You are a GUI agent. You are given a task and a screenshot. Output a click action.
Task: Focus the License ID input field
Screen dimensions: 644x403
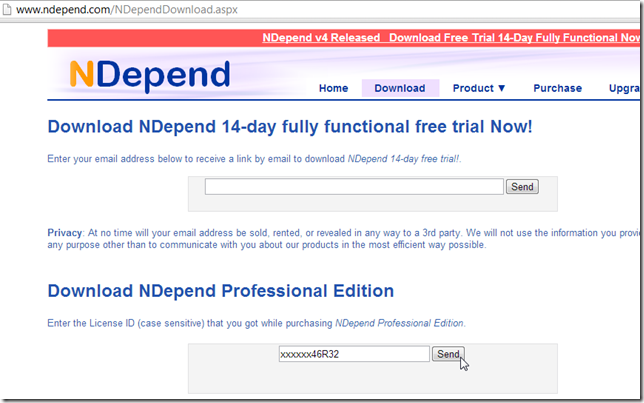(x=354, y=354)
